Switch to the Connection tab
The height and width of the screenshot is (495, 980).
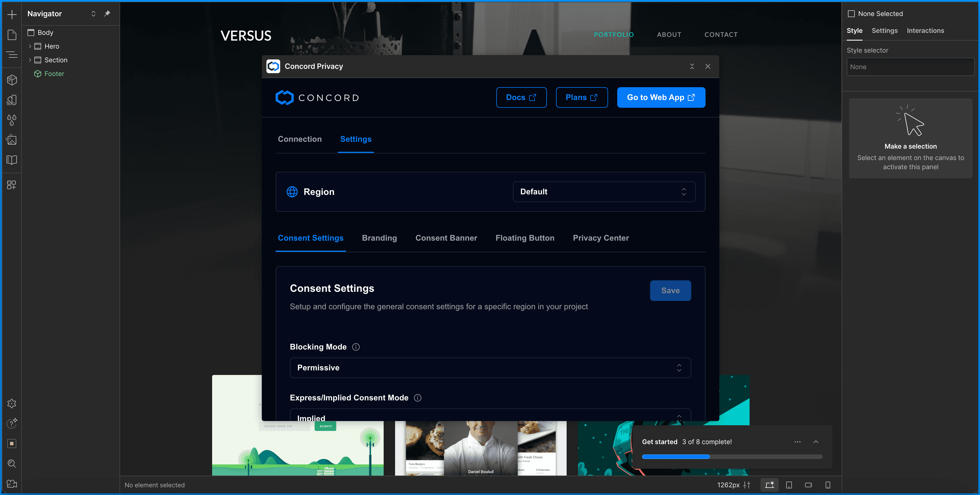click(299, 139)
